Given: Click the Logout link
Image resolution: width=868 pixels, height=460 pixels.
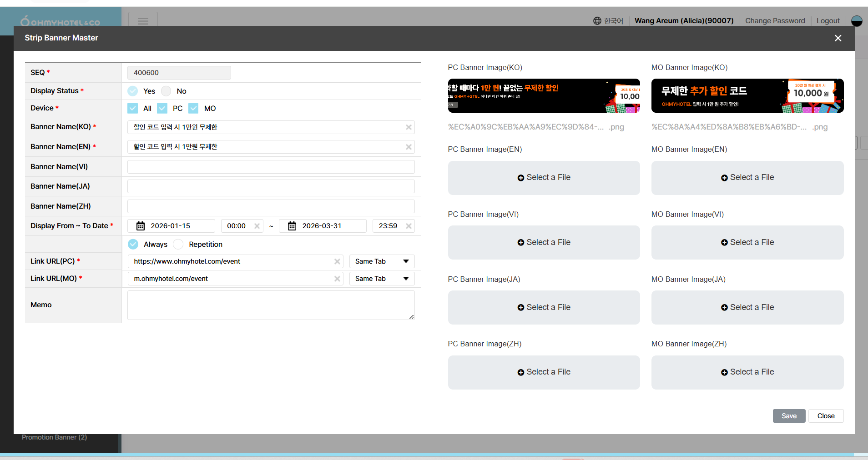Looking at the screenshot, I should pyautogui.click(x=828, y=21).
